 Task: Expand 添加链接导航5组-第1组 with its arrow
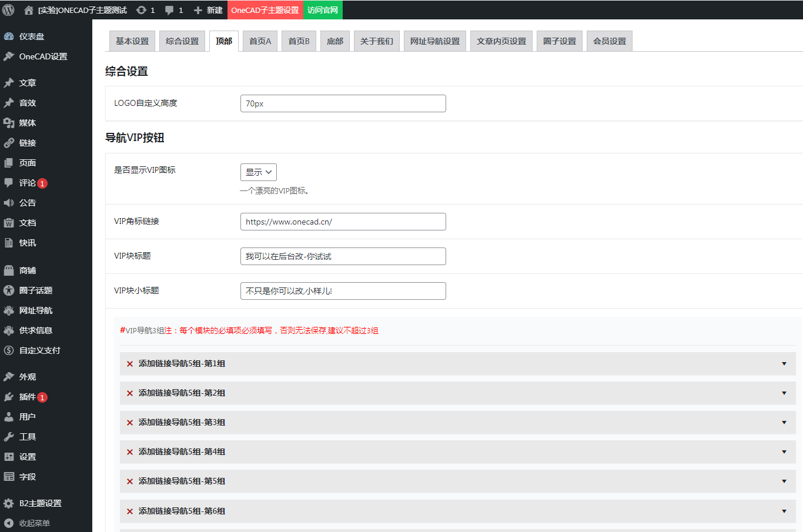pyautogui.click(x=784, y=364)
